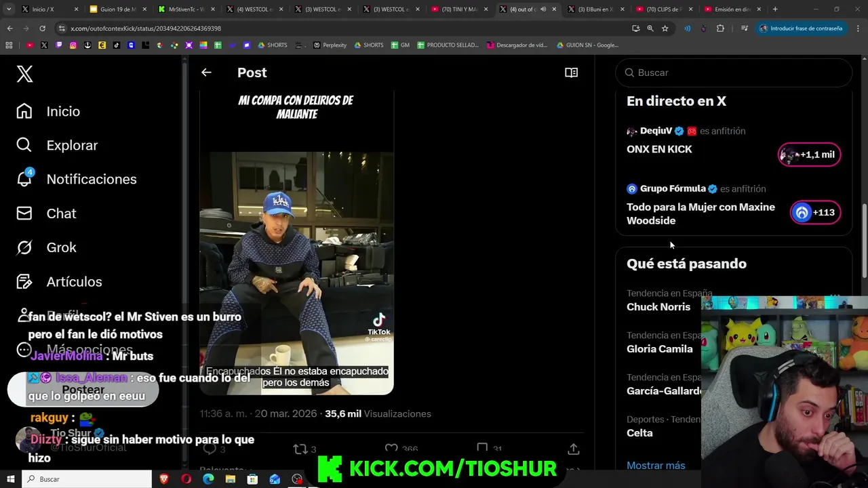Screen dimensions: 868x488
Task: Open Opera browser from taskbar
Action: 186,479
